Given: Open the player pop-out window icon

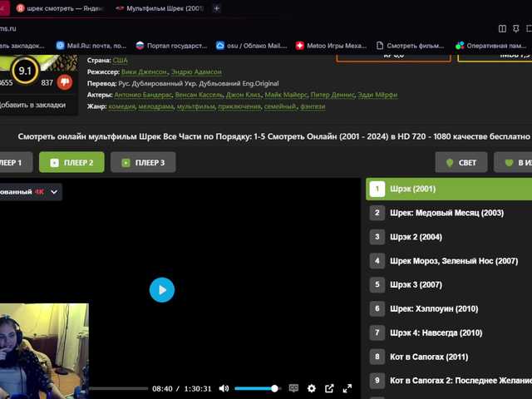Looking at the screenshot, I should (x=329, y=388).
